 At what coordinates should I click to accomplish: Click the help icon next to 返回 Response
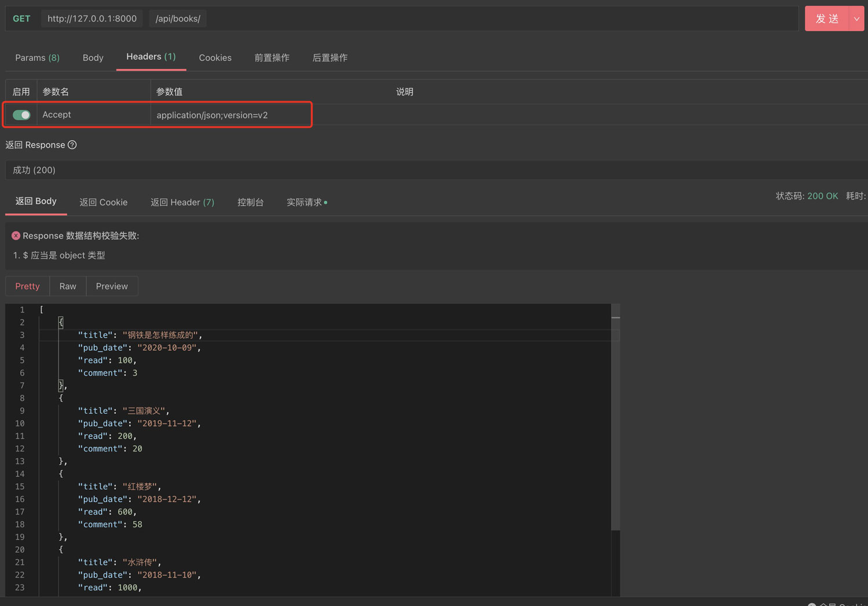click(72, 145)
